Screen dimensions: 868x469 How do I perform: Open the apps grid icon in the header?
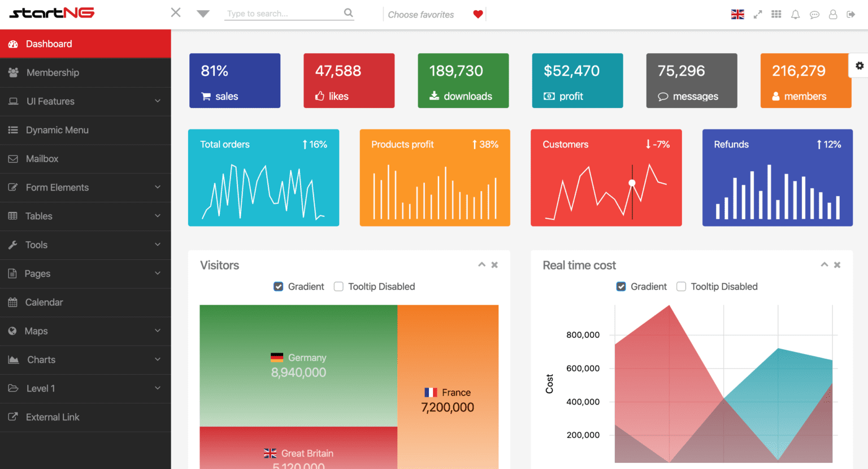click(776, 14)
